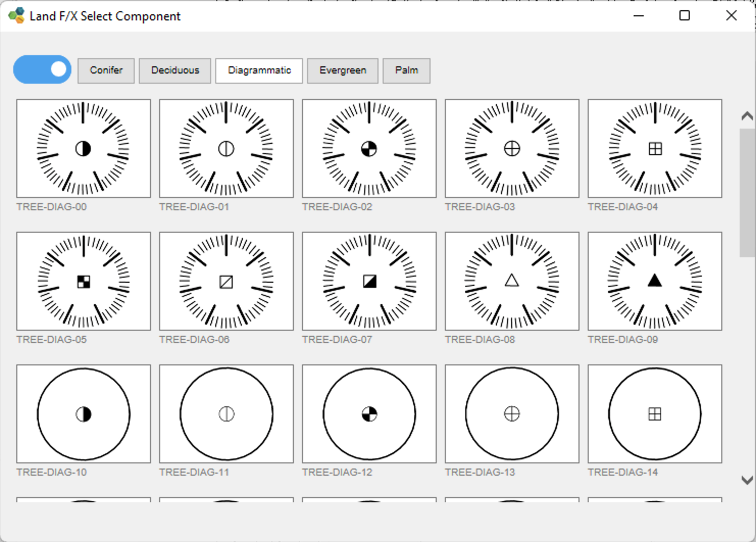Pick the TREE-DIAG-06 diagonal square symbol
This screenshot has width=756, height=542.
point(226,281)
